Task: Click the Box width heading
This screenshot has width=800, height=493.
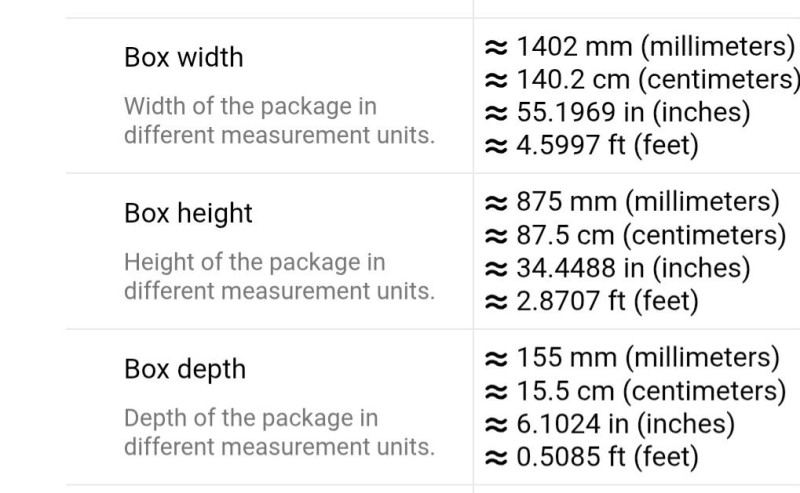Action: click(183, 57)
